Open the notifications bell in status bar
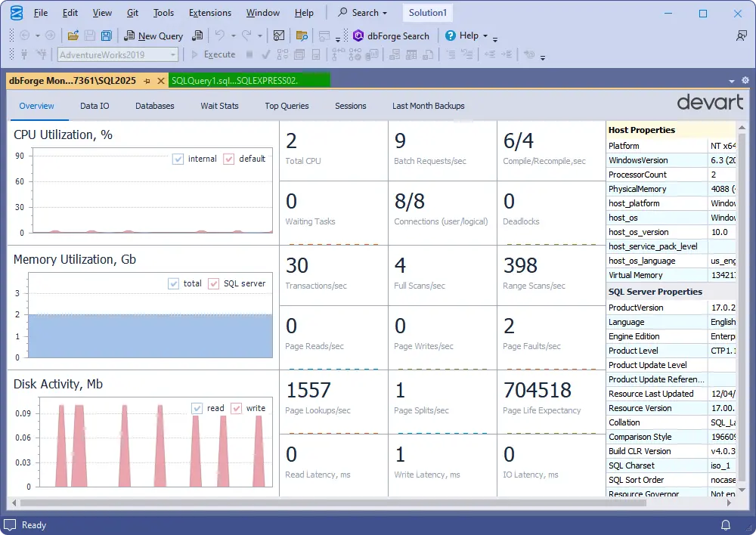Viewport: 756px width, 535px height. (726, 525)
